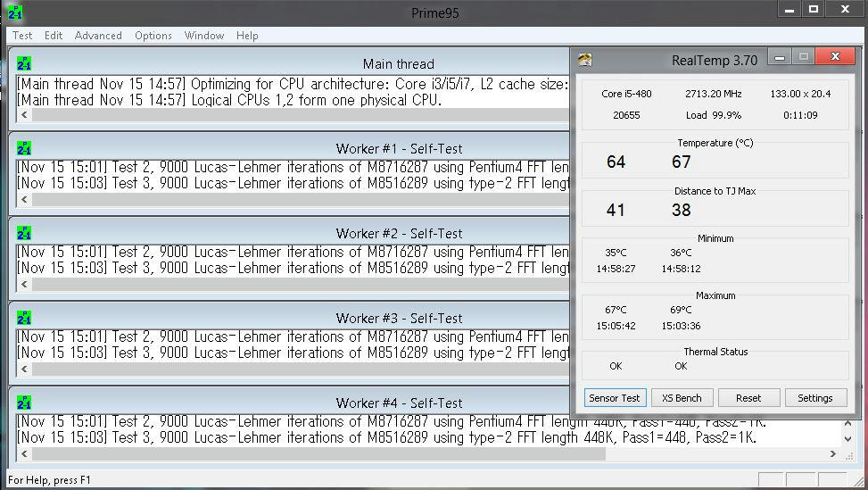This screenshot has height=490, width=868.
Task: Click the maximum temperature 69°C
Action: (681, 310)
